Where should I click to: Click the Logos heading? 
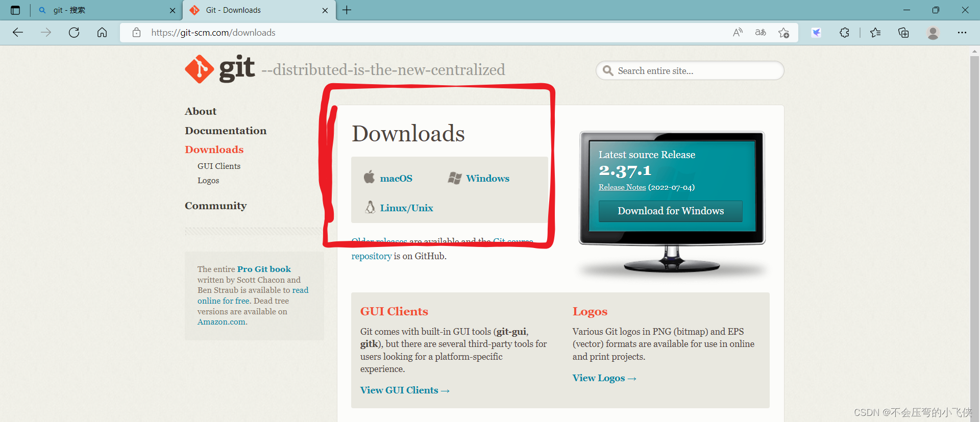click(x=590, y=311)
